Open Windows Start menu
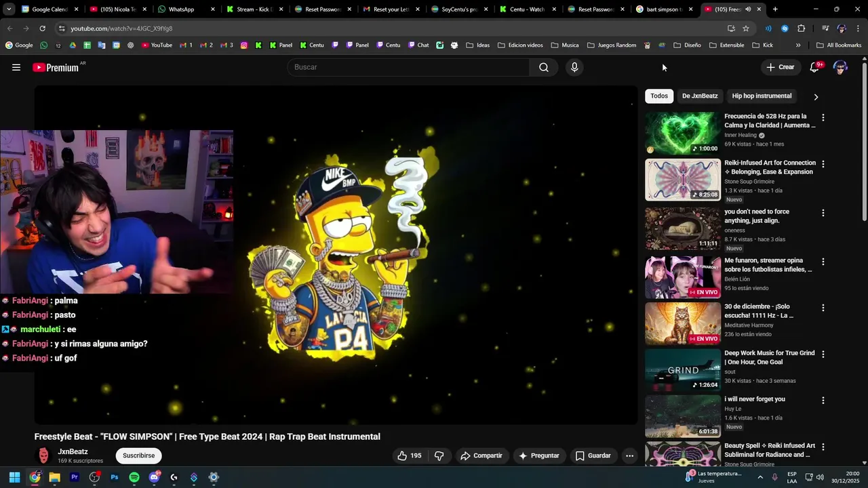Screen dimensions: 868x488 point(14,477)
